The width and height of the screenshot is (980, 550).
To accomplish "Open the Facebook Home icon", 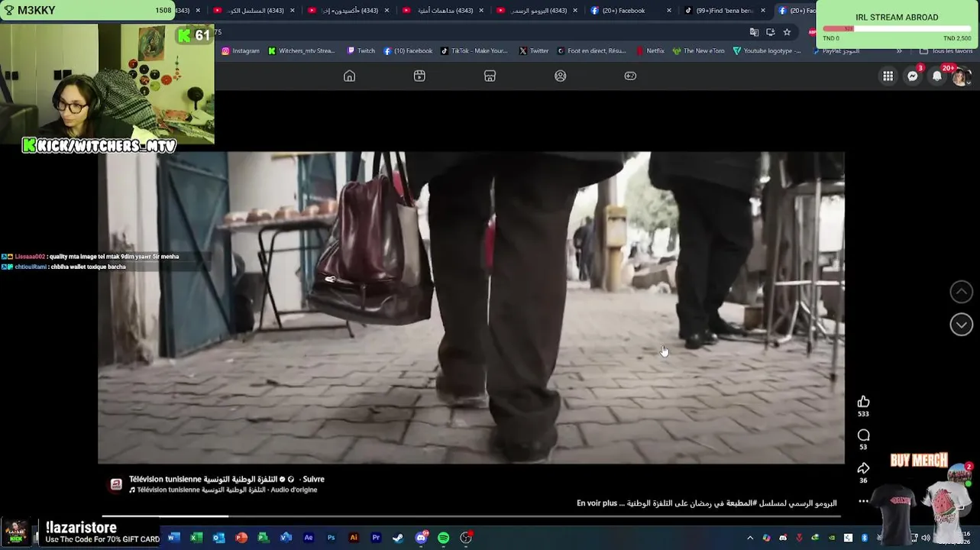I will coord(349,76).
